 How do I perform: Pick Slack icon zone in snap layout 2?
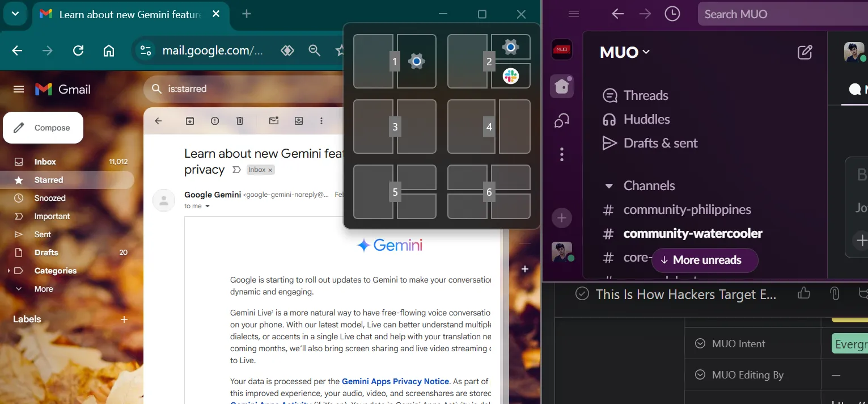(511, 75)
